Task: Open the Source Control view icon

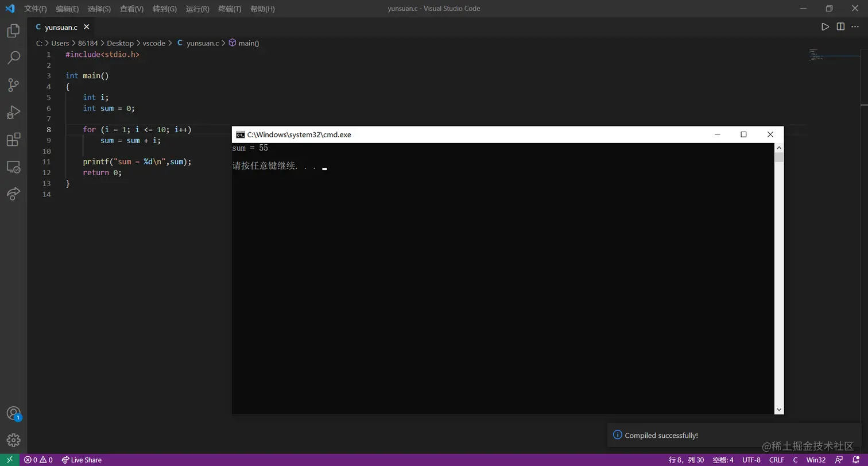Action: pos(13,84)
